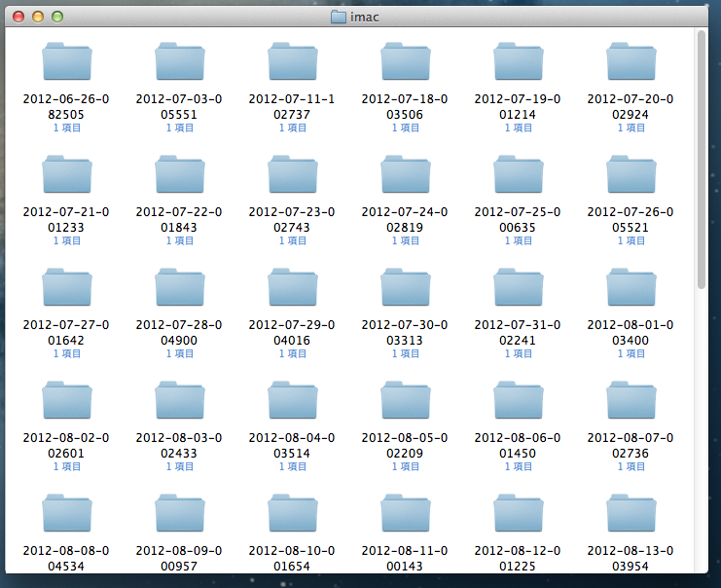The height and width of the screenshot is (588, 721).
Task: Select folder icon 2012-08-04-003514
Action: (293, 400)
